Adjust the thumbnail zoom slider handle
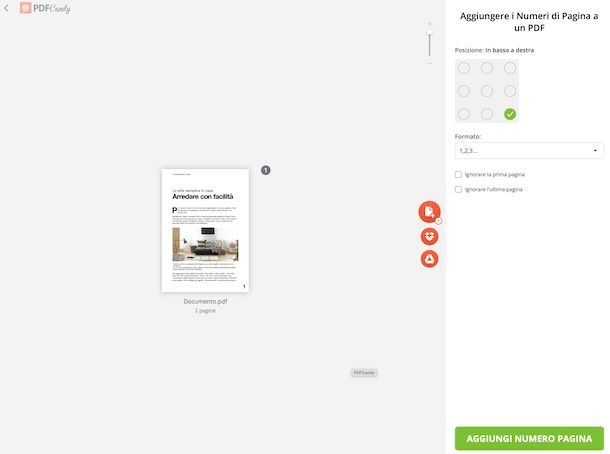 click(429, 32)
